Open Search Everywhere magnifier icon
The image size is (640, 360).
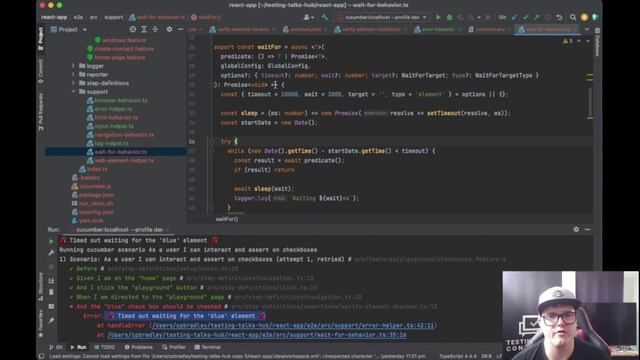[573, 17]
